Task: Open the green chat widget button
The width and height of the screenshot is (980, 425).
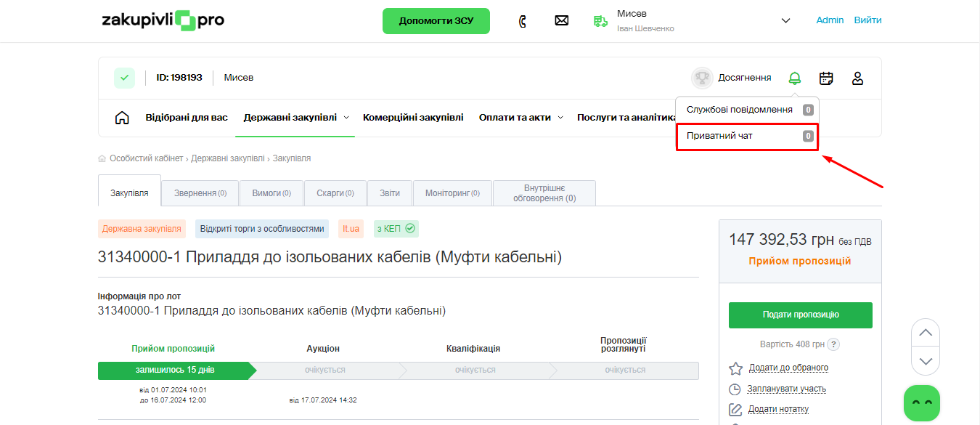Action: pyautogui.click(x=921, y=402)
